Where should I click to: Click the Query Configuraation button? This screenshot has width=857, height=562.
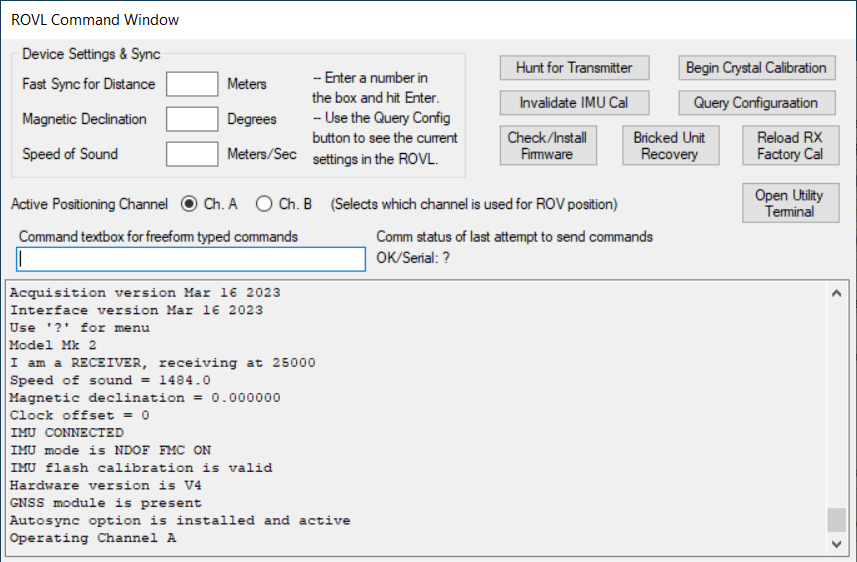[756, 103]
